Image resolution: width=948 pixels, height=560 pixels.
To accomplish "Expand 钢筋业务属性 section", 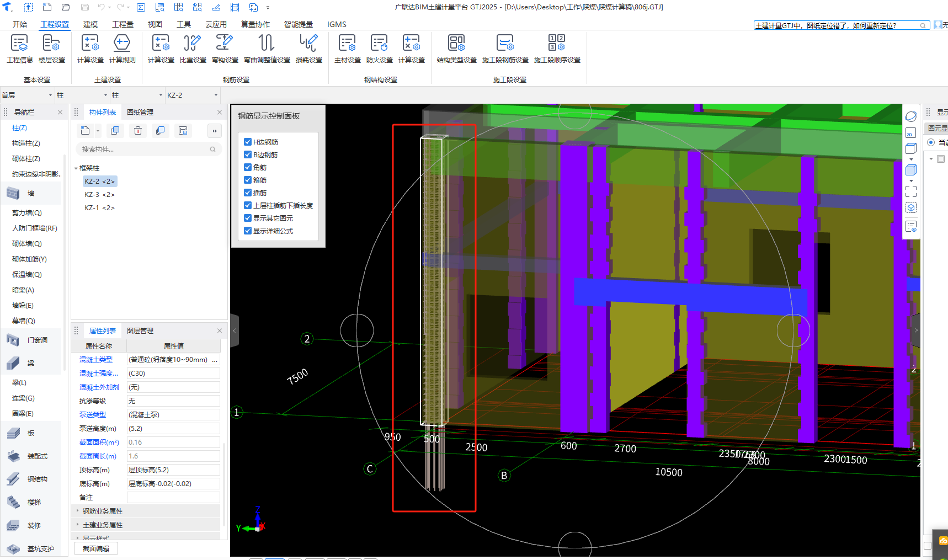I will pyautogui.click(x=77, y=511).
